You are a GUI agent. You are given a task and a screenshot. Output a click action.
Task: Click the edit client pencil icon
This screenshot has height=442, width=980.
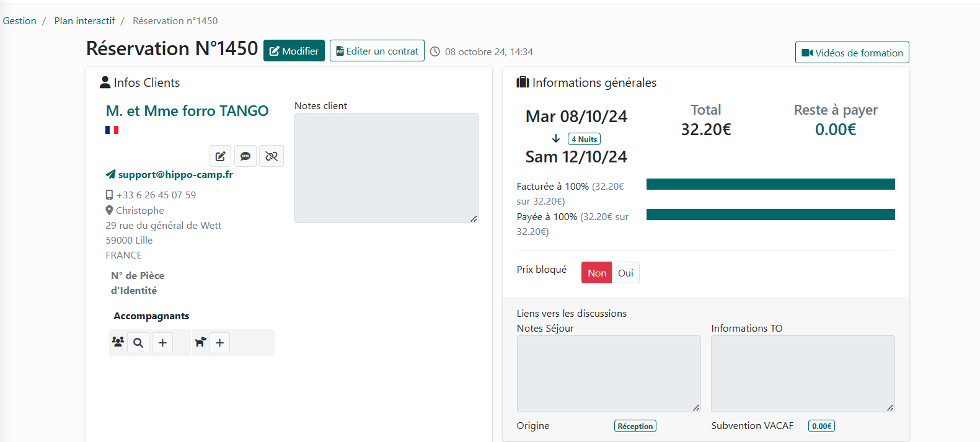click(x=220, y=156)
